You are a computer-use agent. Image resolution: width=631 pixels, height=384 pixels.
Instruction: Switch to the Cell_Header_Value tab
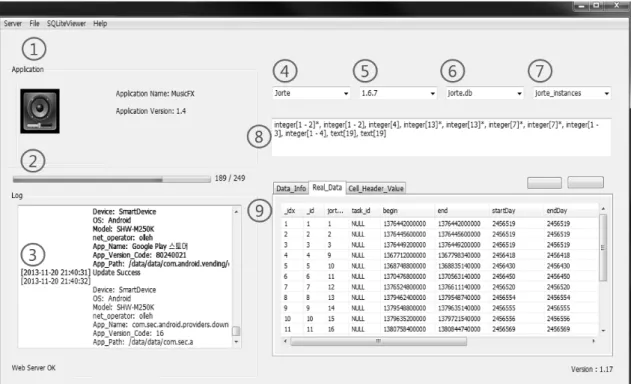(x=375, y=188)
